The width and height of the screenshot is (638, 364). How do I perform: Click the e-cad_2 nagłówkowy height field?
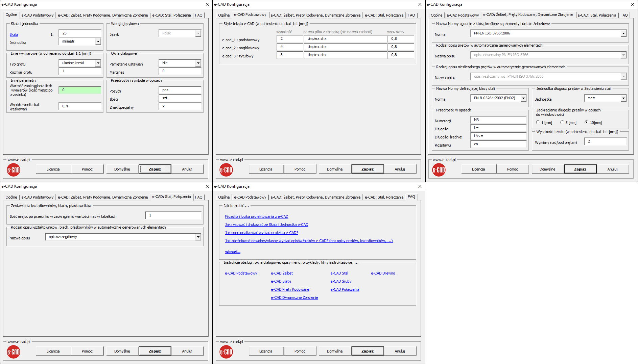pos(290,47)
